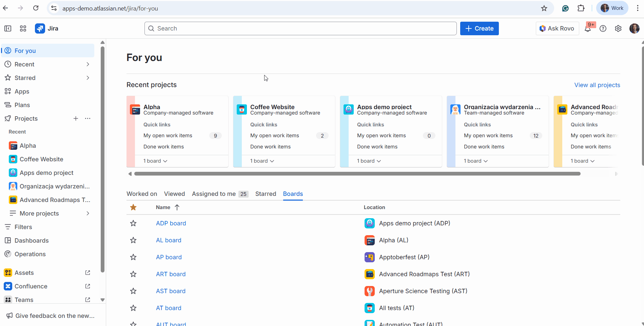The width and height of the screenshot is (644, 326).
Task: Open Projects more actions ellipsis
Action: (x=88, y=118)
